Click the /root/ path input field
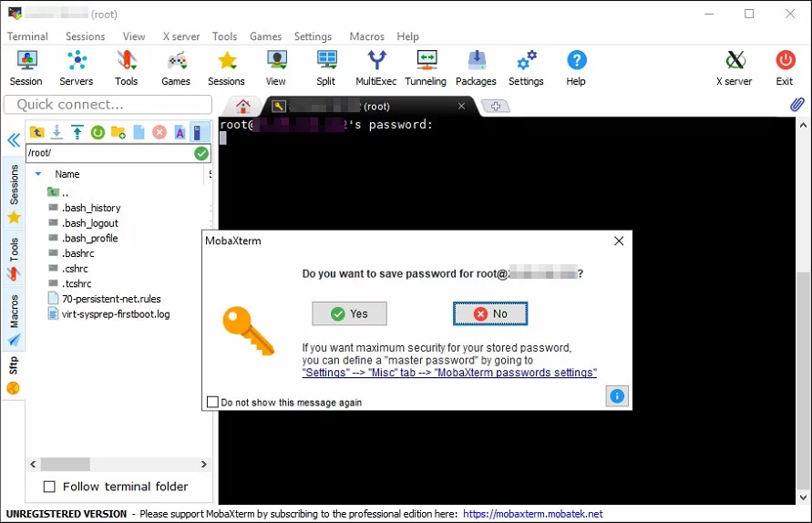 (109, 153)
